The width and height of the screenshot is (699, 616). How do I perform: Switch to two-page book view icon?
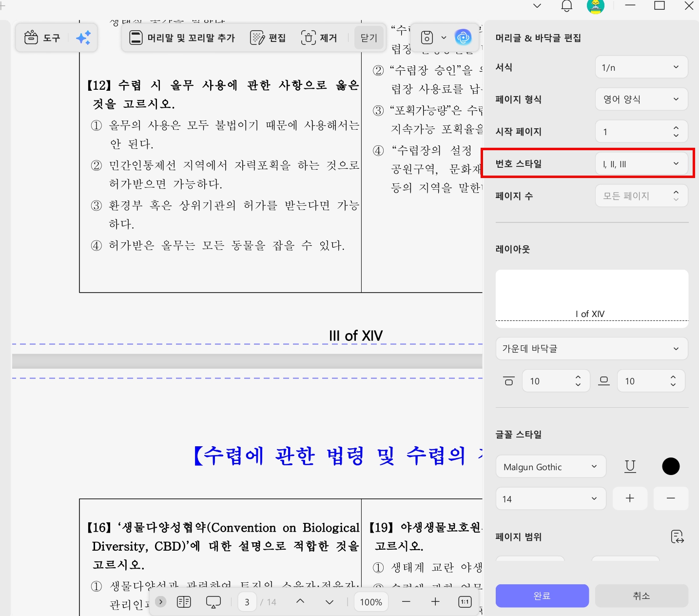(184, 601)
